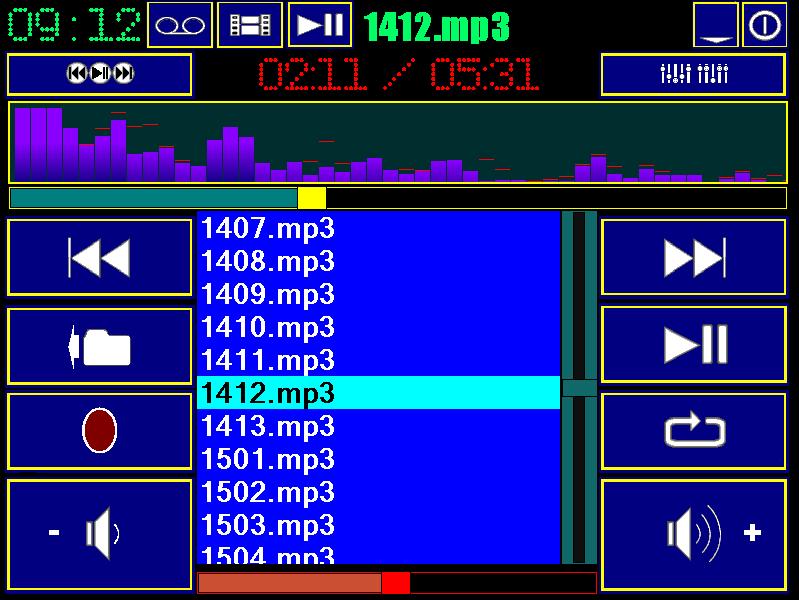Viewport: 799px width, 600px height.
Task: Click the yellow seek position marker
Action: click(x=312, y=198)
